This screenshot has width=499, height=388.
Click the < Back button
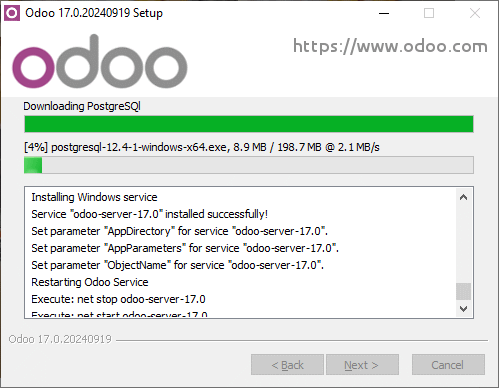pos(287,365)
